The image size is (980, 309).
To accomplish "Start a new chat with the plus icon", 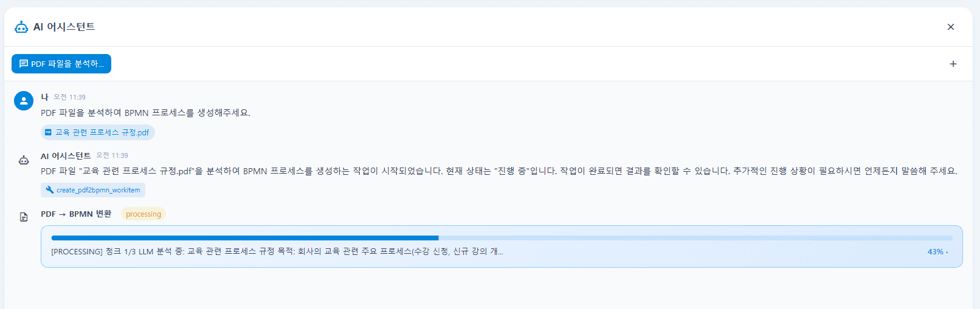I will pos(953,64).
